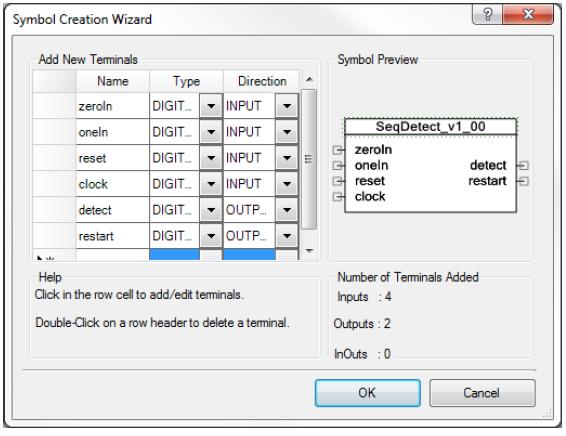The width and height of the screenshot is (566, 436).
Task: Click the Cancel button
Action: click(x=482, y=393)
